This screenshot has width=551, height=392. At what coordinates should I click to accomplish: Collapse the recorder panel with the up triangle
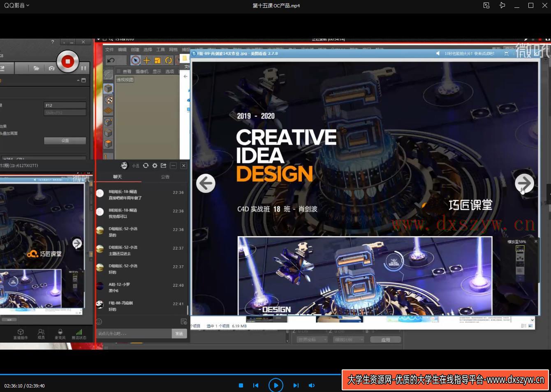coord(78,80)
